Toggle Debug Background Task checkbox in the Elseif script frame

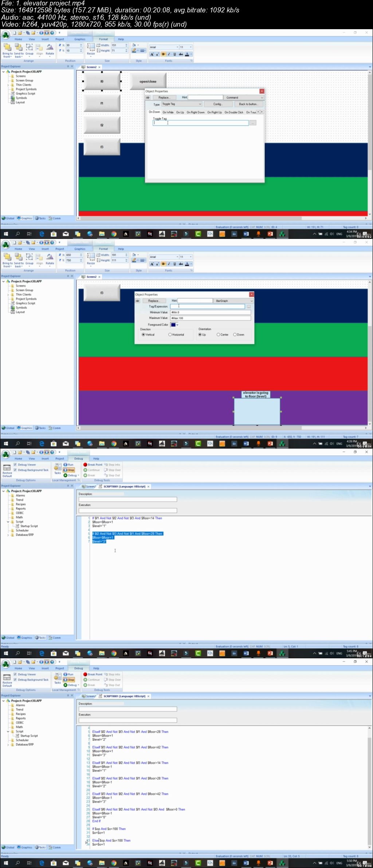point(15,680)
